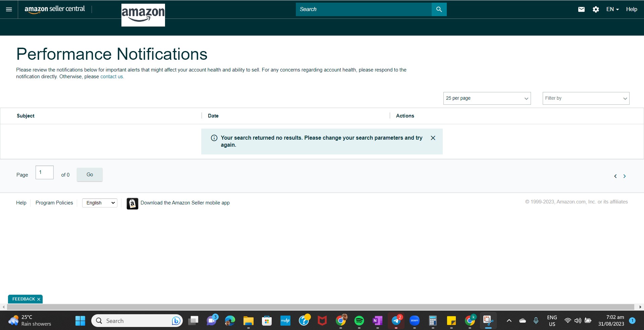Open Sticky Notes from taskbar

pos(451,321)
